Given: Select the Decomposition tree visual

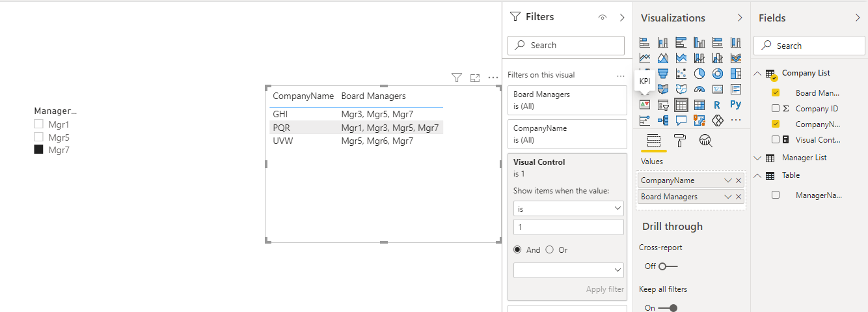Looking at the screenshot, I should (x=663, y=121).
